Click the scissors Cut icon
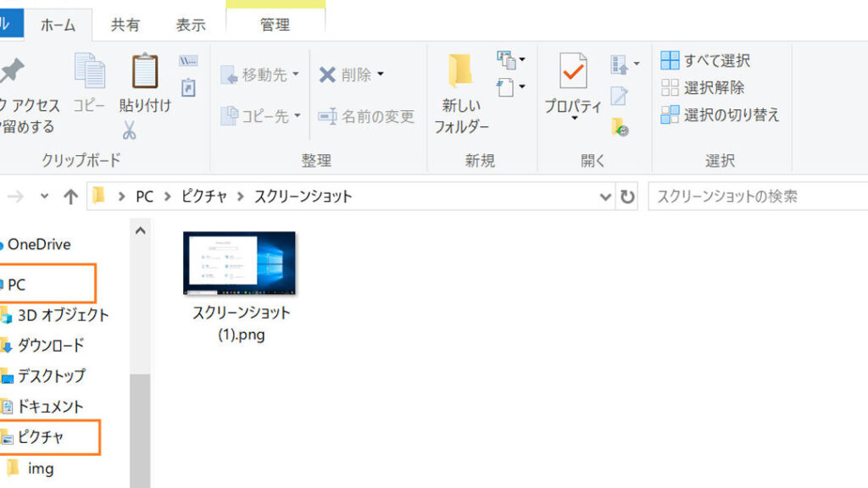The width and height of the screenshot is (868, 488). 130,130
